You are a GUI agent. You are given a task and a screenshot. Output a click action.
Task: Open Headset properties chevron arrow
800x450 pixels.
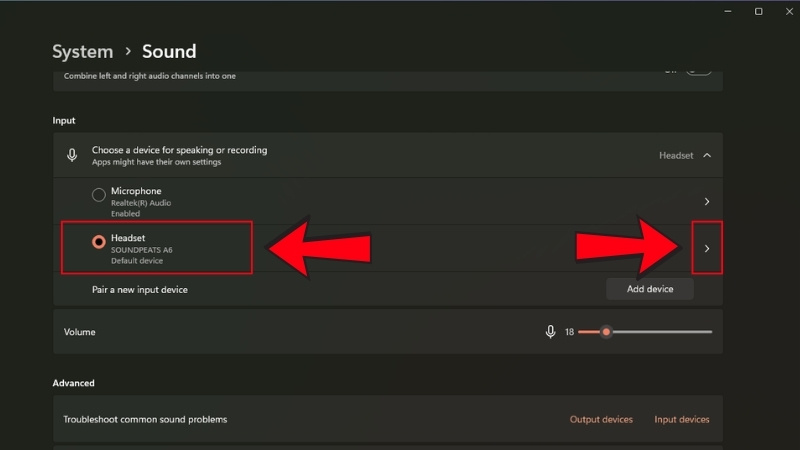[707, 248]
